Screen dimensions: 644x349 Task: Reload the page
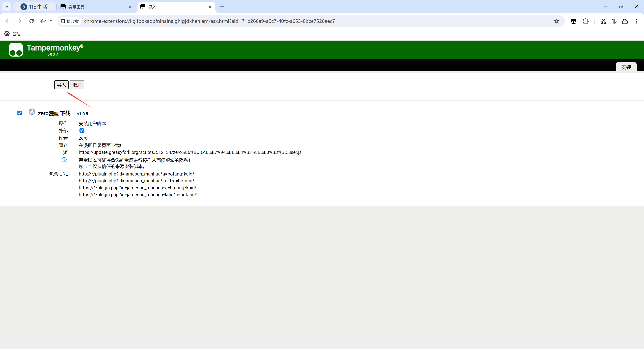click(32, 21)
